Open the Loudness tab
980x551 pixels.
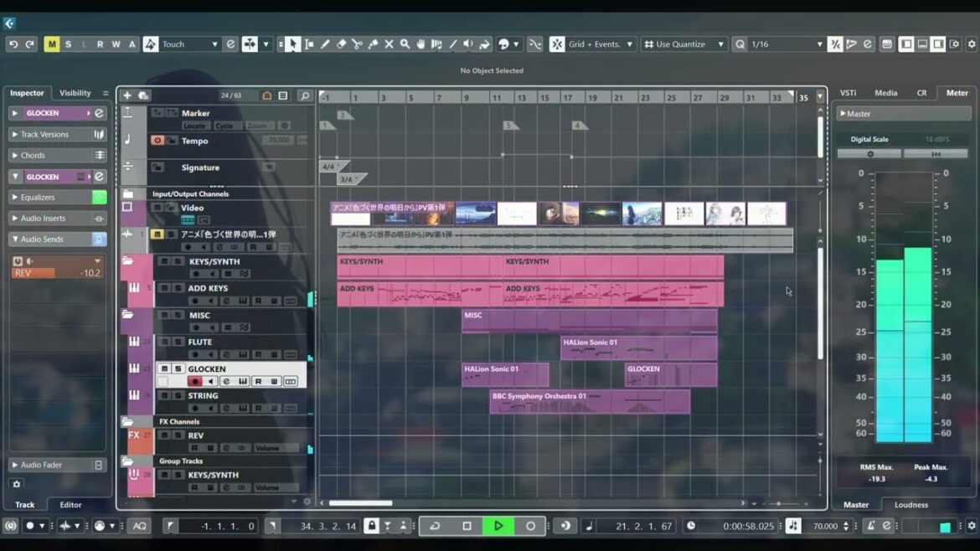pyautogui.click(x=910, y=505)
